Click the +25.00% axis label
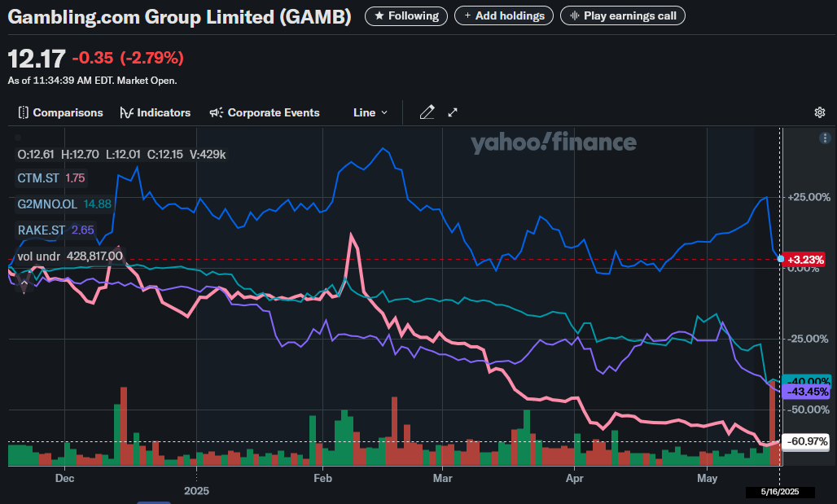 809,198
